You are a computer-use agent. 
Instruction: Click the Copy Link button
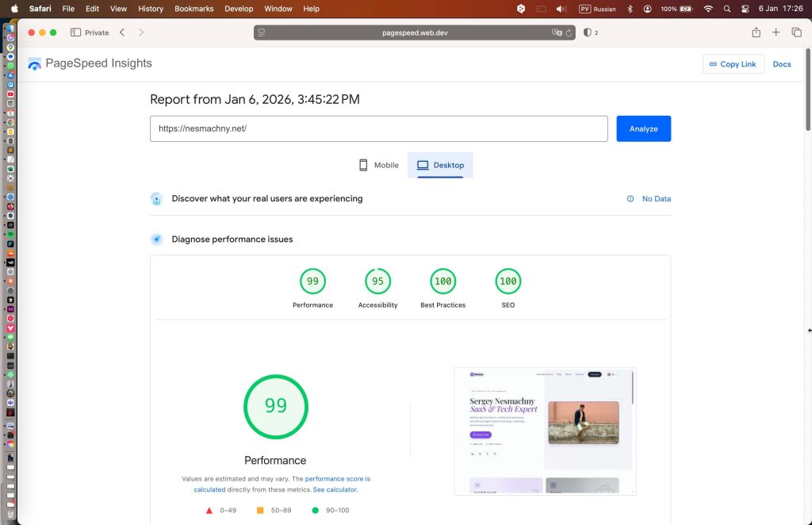(733, 64)
